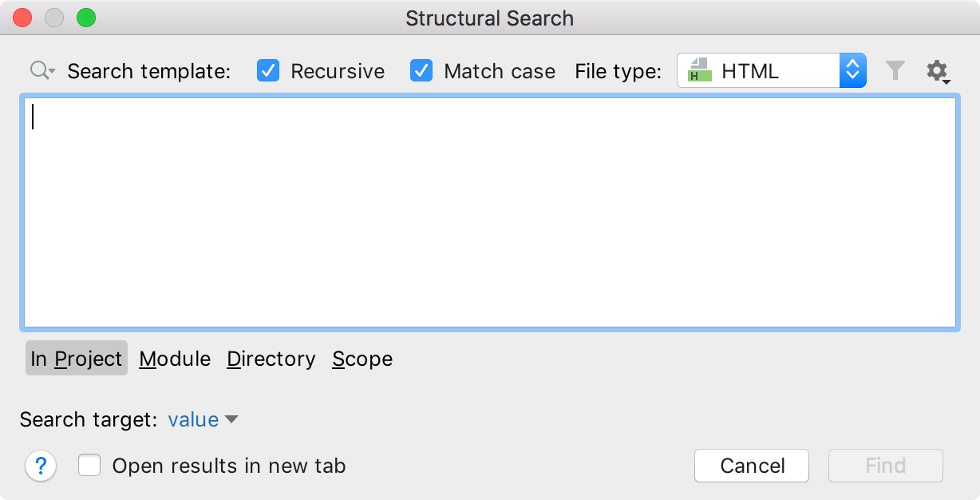Screen dimensions: 980x500
Task: Disable the Recursive checkbox
Action: click(x=267, y=70)
